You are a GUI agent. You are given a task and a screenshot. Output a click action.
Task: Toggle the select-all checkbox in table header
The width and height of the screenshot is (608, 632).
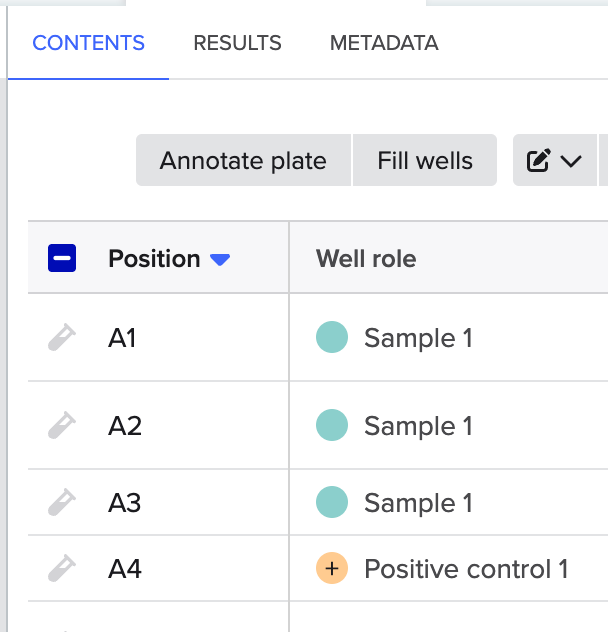click(62, 259)
